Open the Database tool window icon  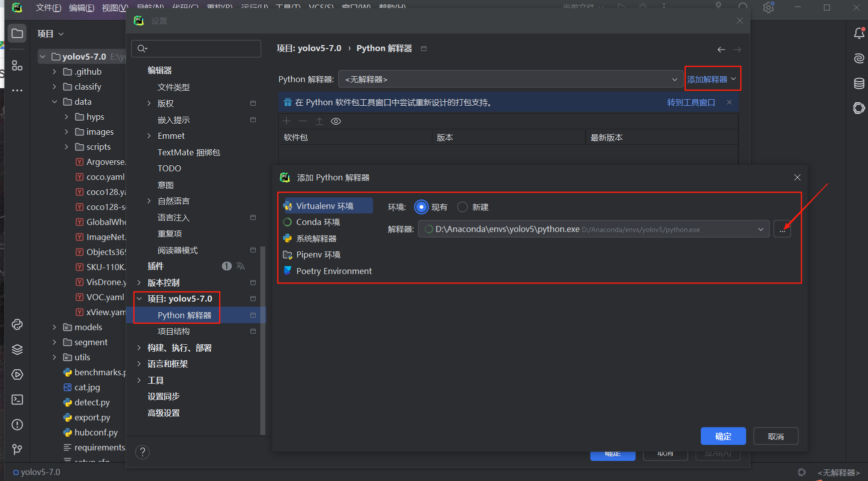[x=859, y=83]
